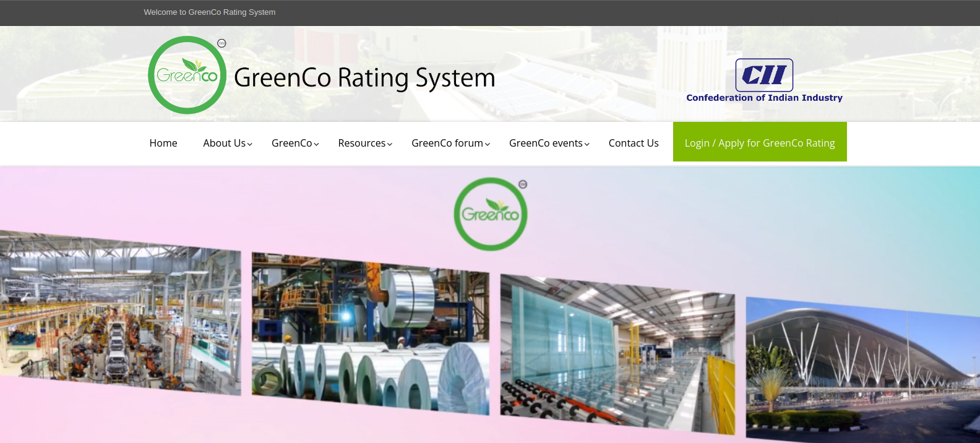Open the Resources menu
980x443 pixels.
[x=362, y=143]
